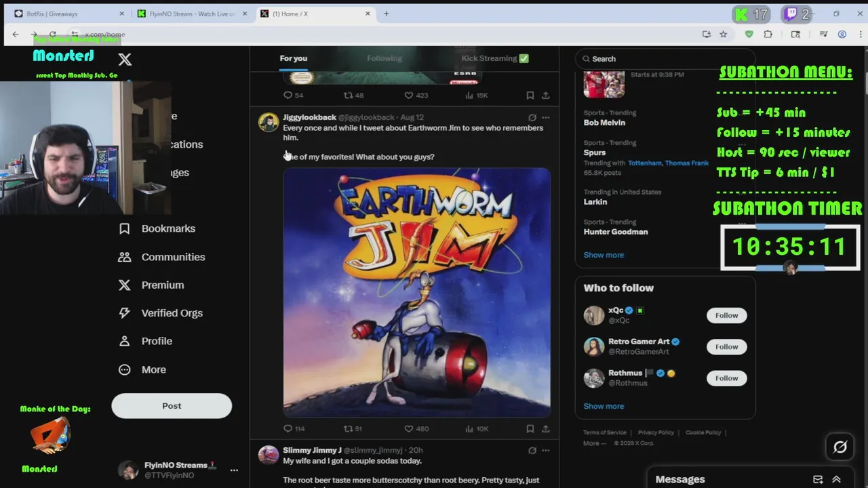Click the Post button
868x488 pixels.
[x=172, y=405]
